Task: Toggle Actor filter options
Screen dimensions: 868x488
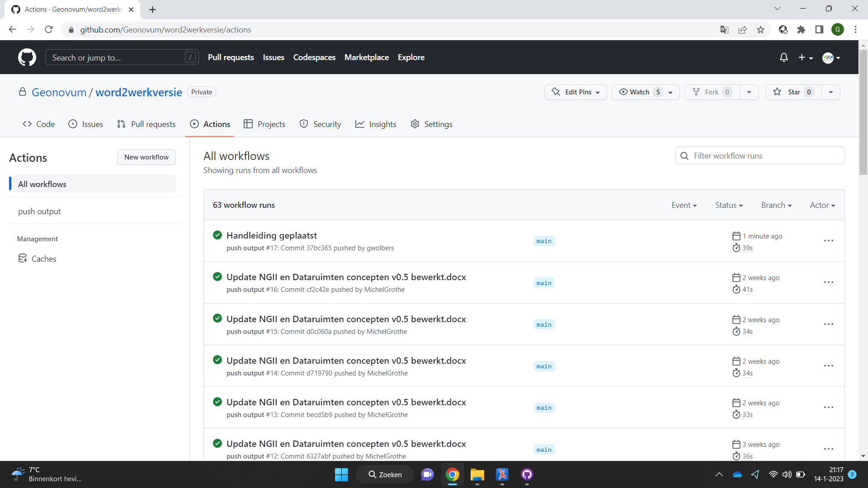Action: 821,204
